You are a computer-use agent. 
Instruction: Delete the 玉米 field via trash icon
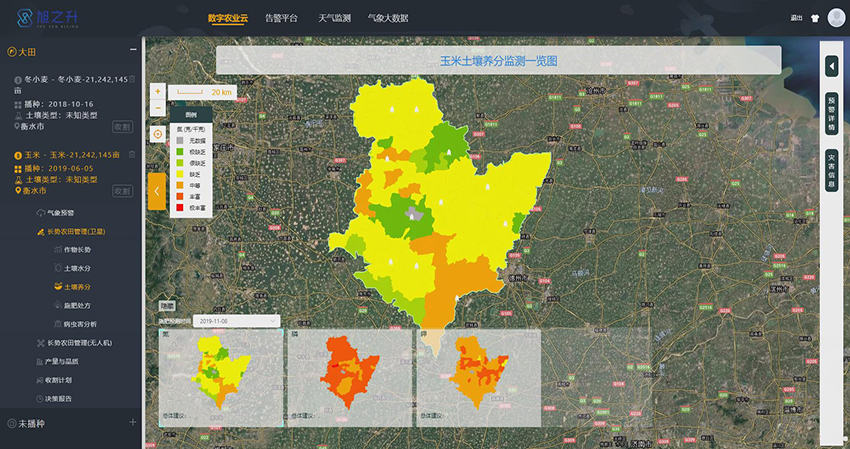click(130, 155)
